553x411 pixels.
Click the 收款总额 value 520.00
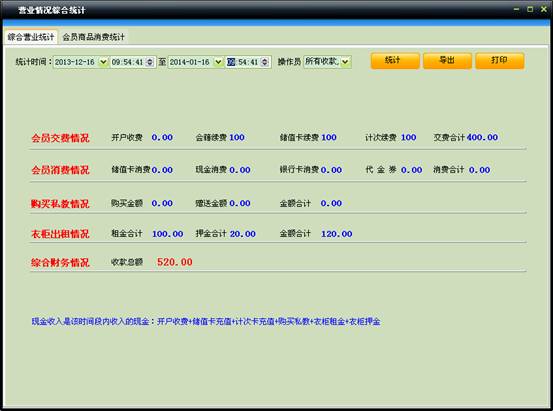pyautogui.click(x=175, y=262)
